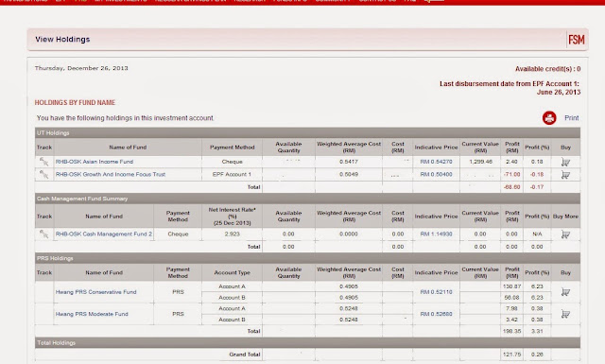Click profit 130.87 for Conservative Account A
This screenshot has height=364, width=605.
pos(512,286)
